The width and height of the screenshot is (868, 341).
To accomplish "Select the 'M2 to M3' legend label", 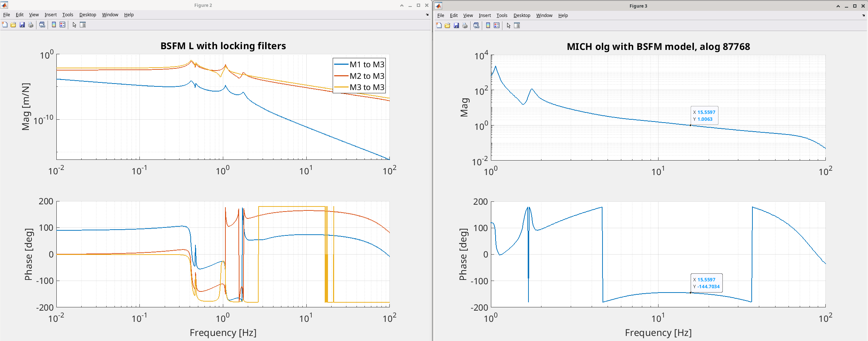I will 367,76.
